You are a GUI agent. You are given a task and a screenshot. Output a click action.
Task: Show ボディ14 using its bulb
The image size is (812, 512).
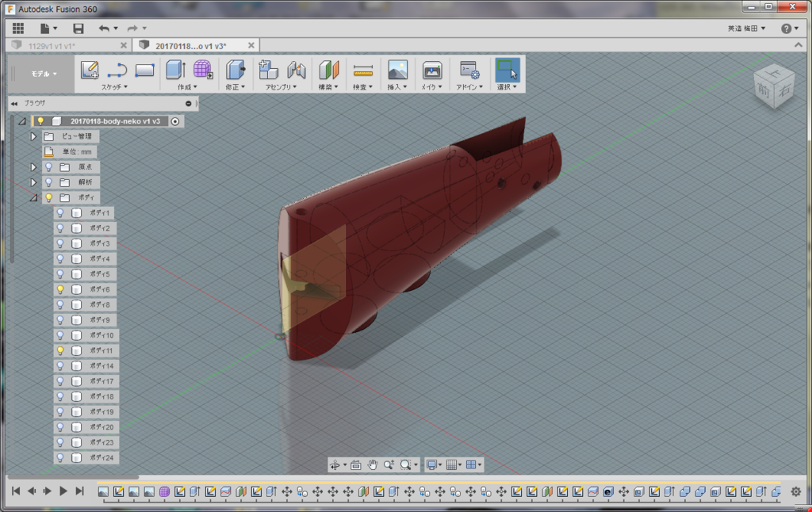[60, 366]
